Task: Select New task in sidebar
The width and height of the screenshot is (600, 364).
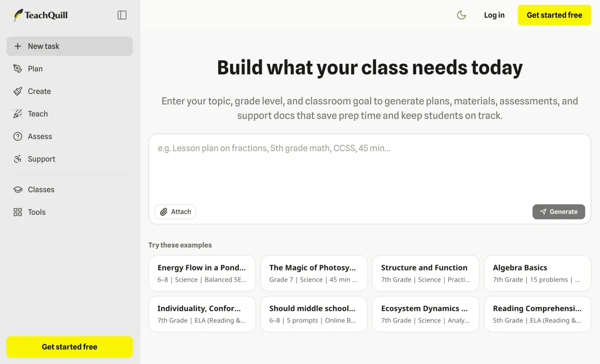Action: pyautogui.click(x=69, y=46)
